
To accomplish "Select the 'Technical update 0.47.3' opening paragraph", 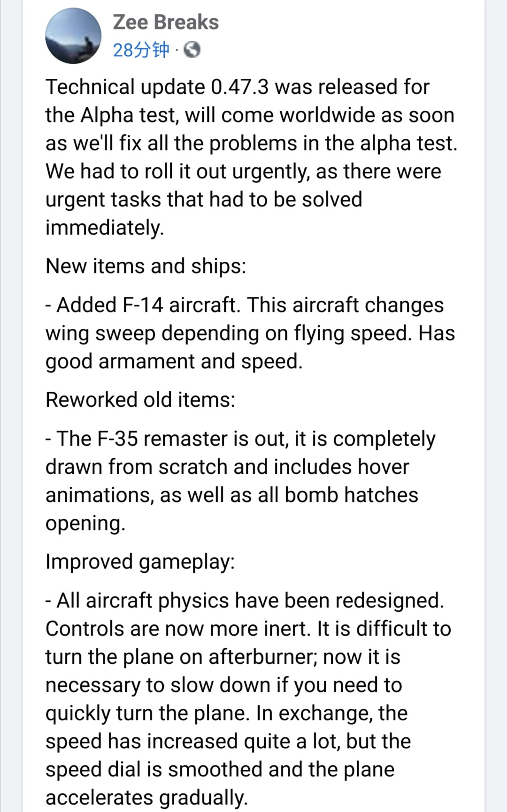I will (251, 157).
